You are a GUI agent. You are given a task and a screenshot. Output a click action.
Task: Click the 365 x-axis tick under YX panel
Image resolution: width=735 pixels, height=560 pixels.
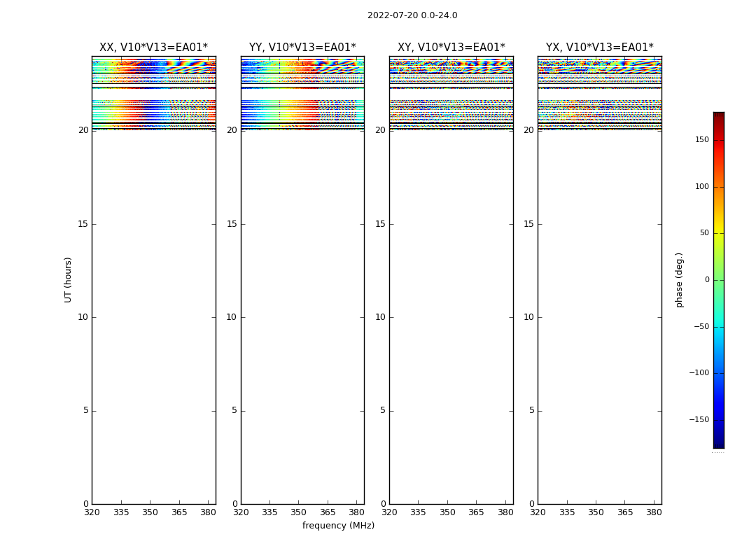click(x=624, y=512)
